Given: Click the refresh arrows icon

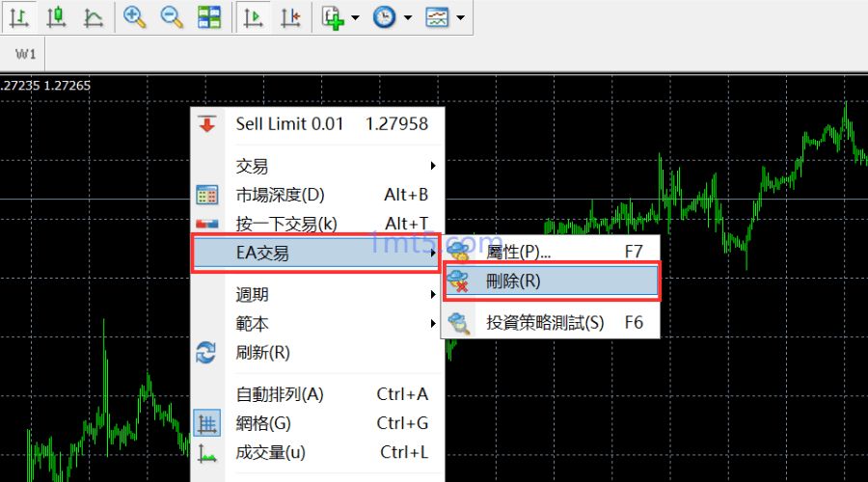Looking at the screenshot, I should pos(206,353).
